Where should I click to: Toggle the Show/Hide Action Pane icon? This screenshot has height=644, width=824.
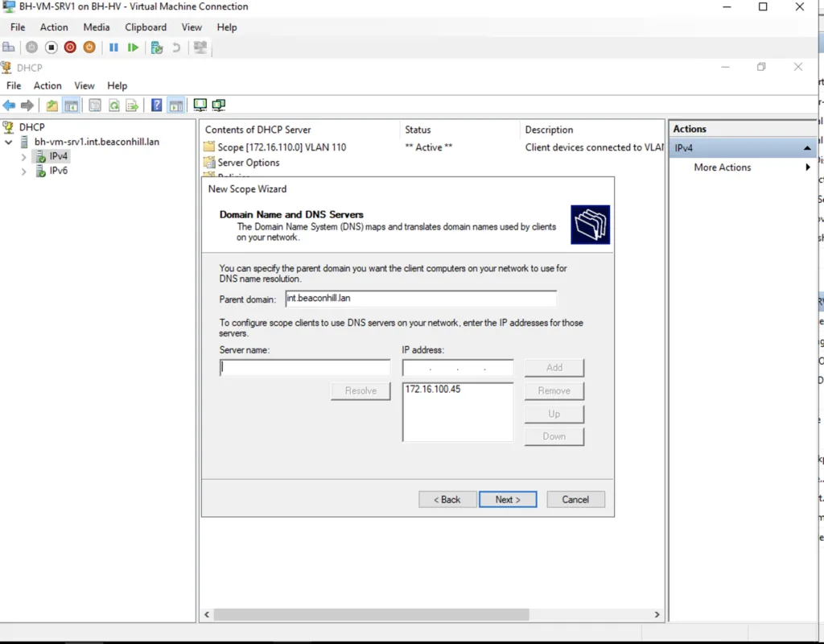click(x=176, y=105)
